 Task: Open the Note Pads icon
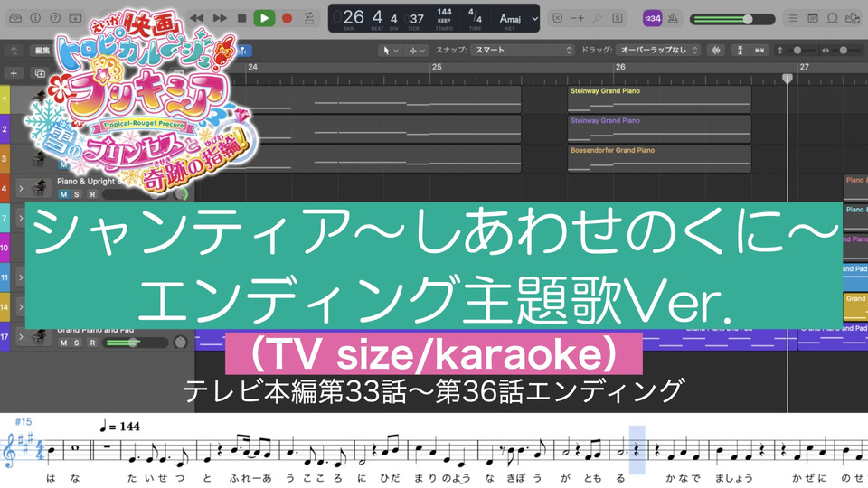point(813,18)
